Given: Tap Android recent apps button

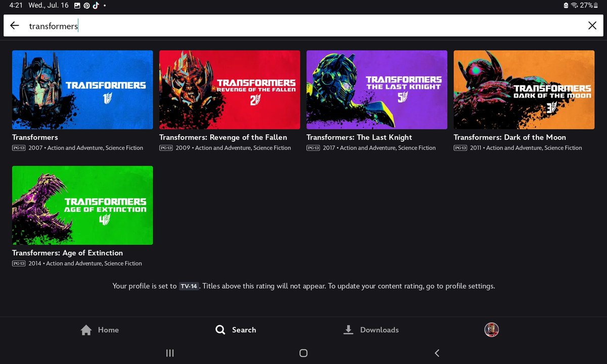Looking at the screenshot, I should [170, 353].
